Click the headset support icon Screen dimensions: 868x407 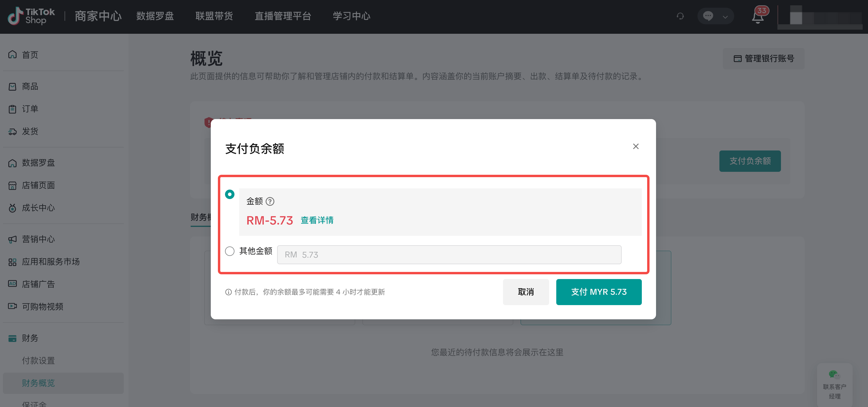point(680,16)
